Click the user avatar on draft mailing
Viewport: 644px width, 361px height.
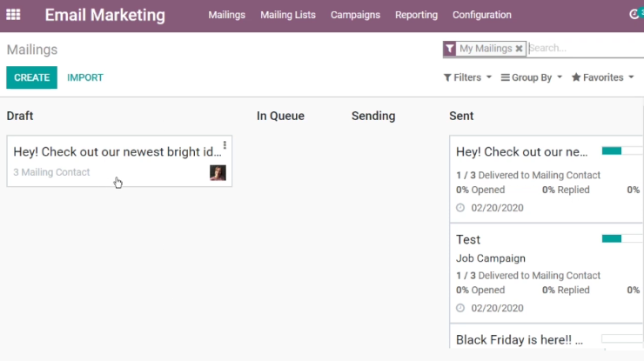tap(218, 173)
